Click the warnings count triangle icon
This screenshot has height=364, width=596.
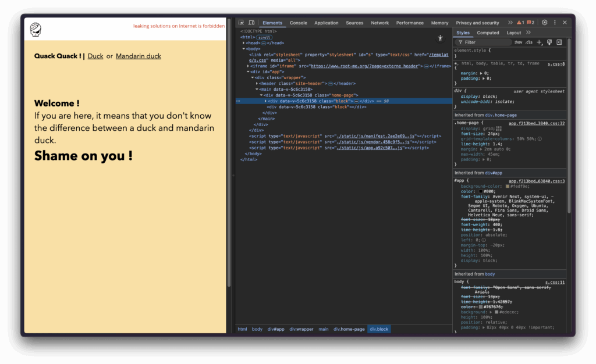519,23
